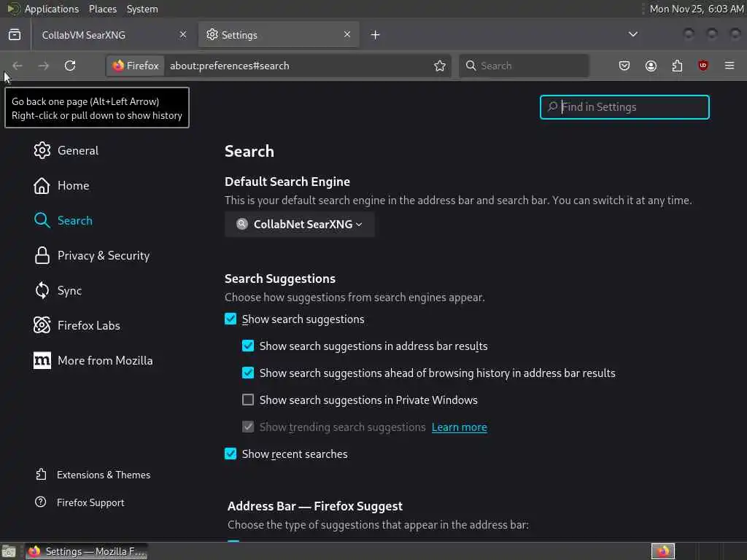Expand the List all tabs chevron
The height and width of the screenshot is (560, 747).
click(x=633, y=34)
